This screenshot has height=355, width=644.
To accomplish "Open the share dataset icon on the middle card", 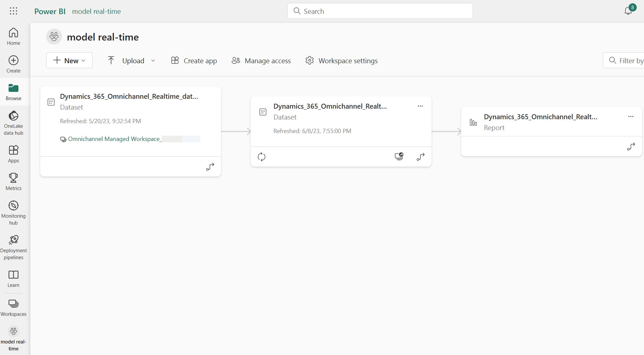I will [399, 156].
